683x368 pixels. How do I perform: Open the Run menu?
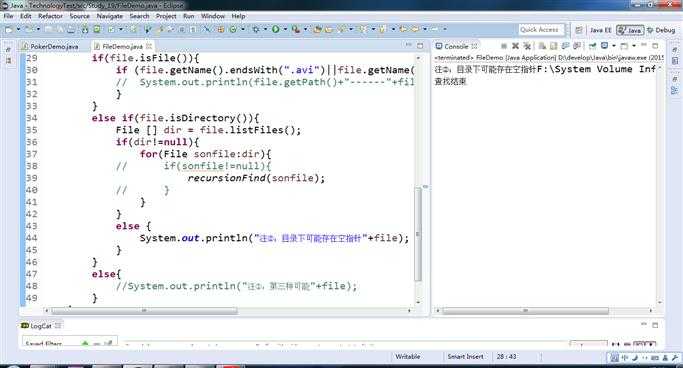[x=189, y=16]
